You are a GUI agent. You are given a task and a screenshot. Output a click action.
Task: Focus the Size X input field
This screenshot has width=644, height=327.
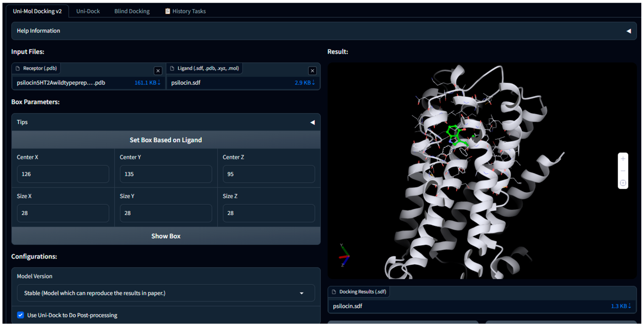pyautogui.click(x=63, y=213)
